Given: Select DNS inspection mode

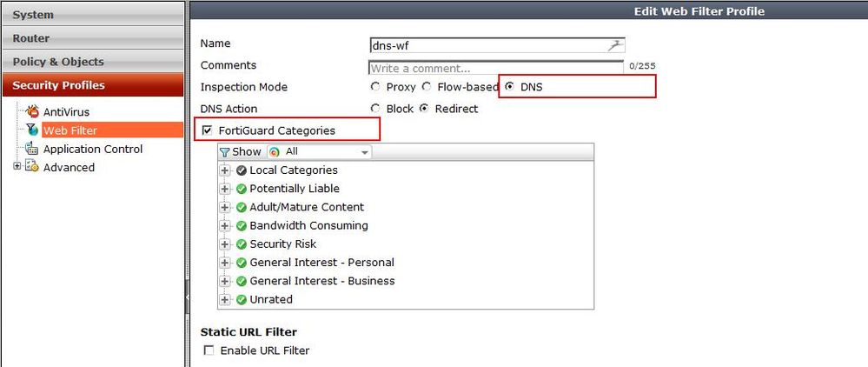Looking at the screenshot, I should point(509,86).
